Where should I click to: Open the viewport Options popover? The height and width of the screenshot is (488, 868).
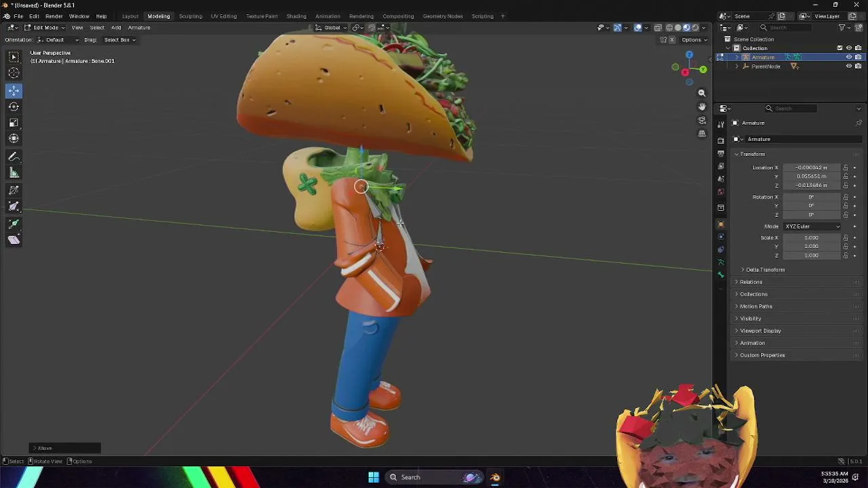[694, 40]
